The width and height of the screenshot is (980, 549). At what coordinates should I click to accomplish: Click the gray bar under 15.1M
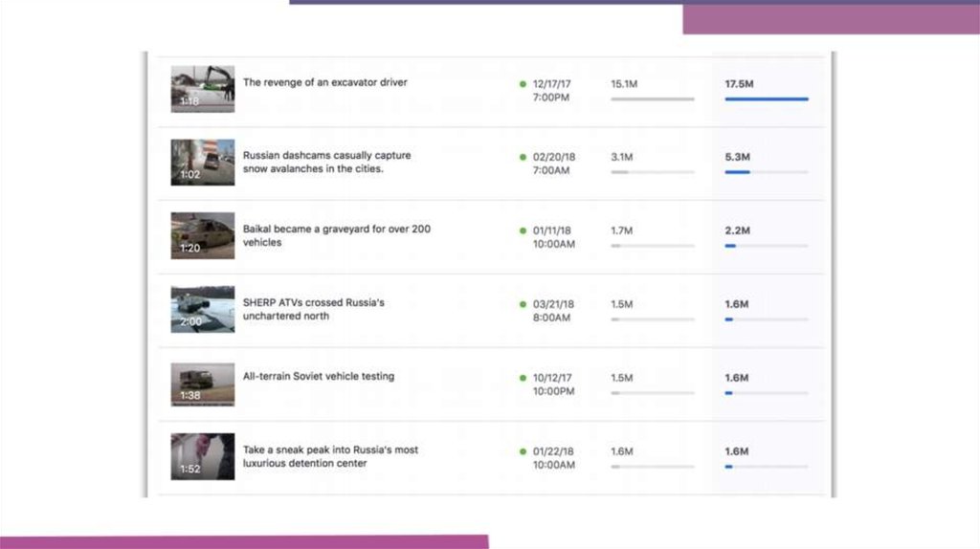(x=653, y=99)
